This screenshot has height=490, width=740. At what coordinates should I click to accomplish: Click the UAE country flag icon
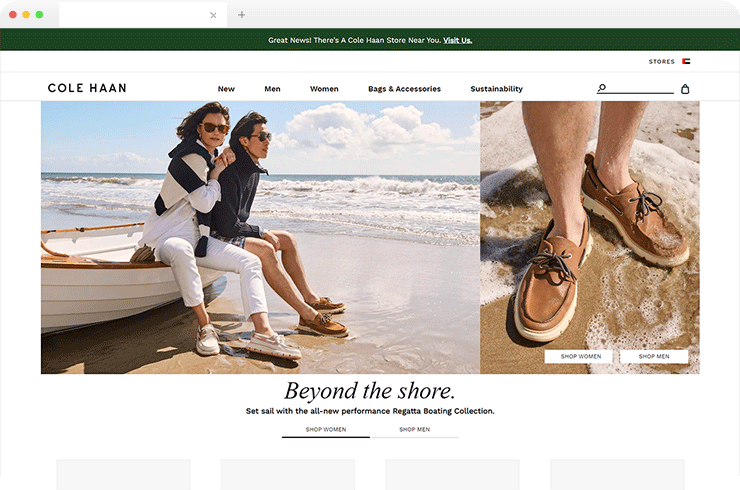[x=686, y=61]
